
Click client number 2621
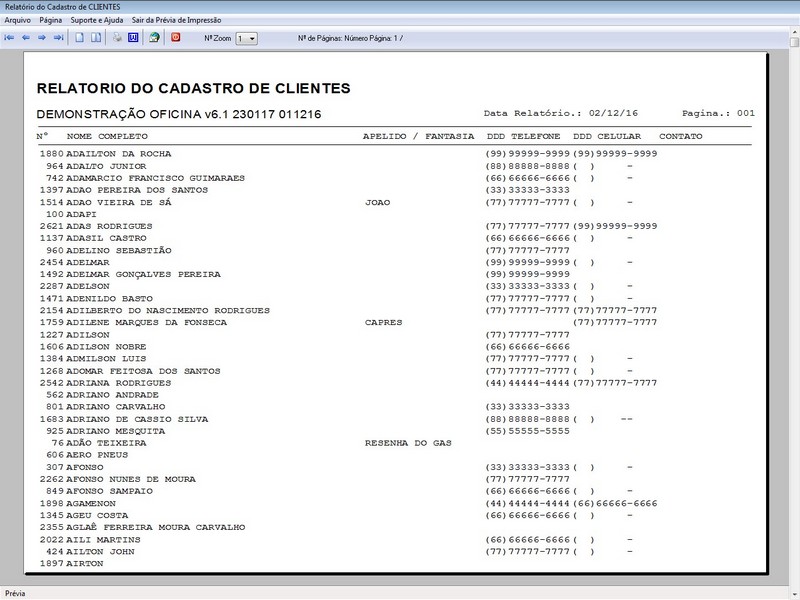pos(52,227)
